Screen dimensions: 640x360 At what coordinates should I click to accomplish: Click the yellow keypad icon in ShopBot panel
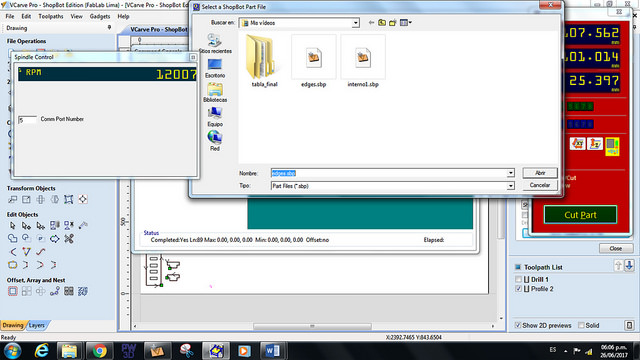point(612,146)
